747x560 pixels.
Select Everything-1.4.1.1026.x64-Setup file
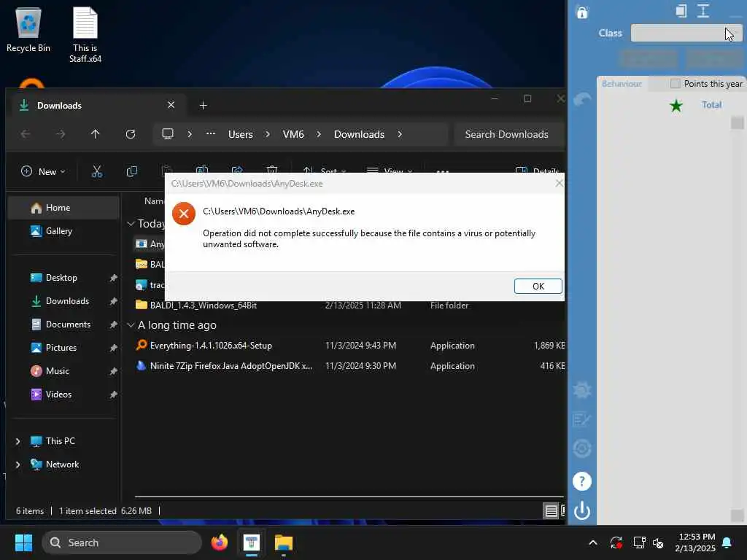[x=211, y=345]
